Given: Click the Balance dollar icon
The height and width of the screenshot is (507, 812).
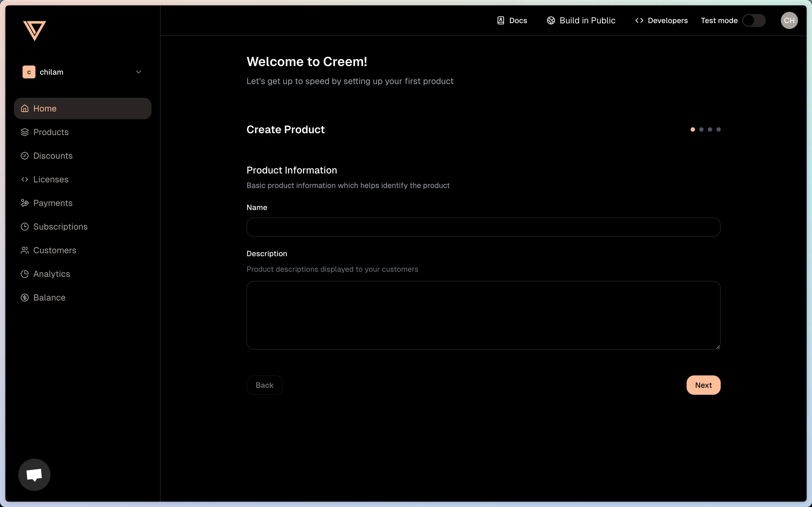Looking at the screenshot, I should pyautogui.click(x=24, y=298).
